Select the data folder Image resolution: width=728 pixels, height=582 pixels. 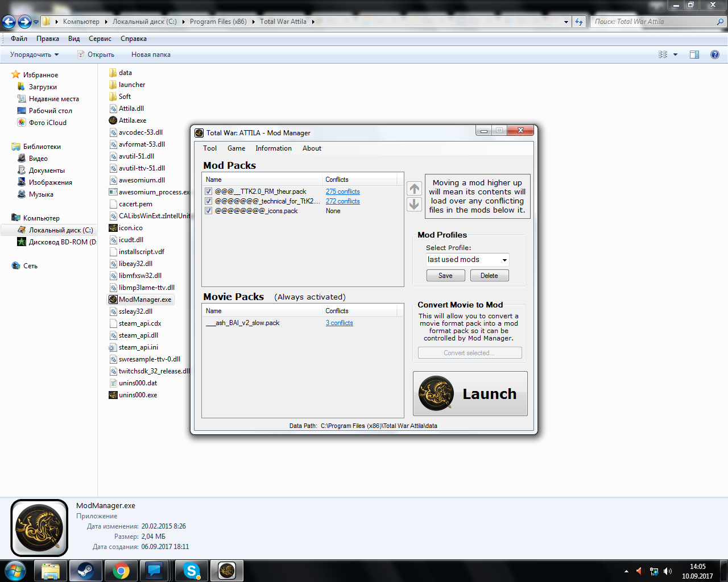click(121, 73)
